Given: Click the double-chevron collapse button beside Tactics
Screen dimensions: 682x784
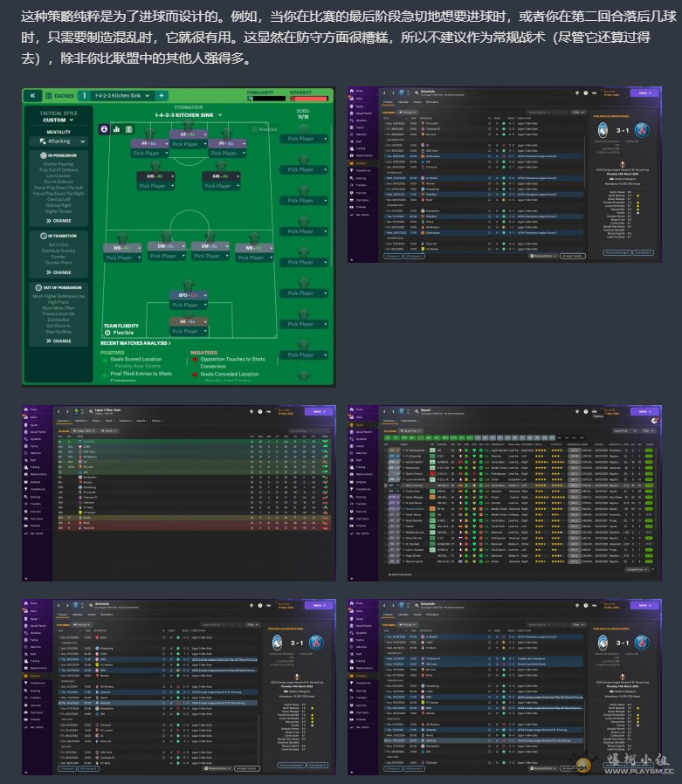Looking at the screenshot, I should (x=32, y=95).
